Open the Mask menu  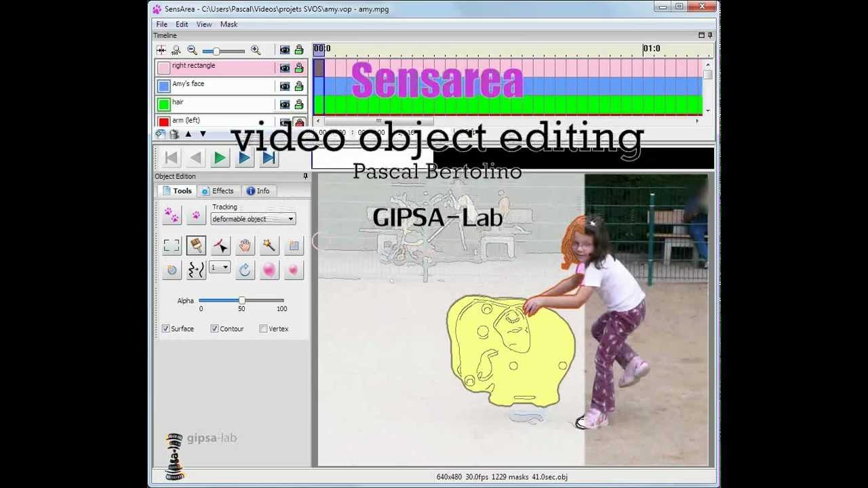(229, 24)
